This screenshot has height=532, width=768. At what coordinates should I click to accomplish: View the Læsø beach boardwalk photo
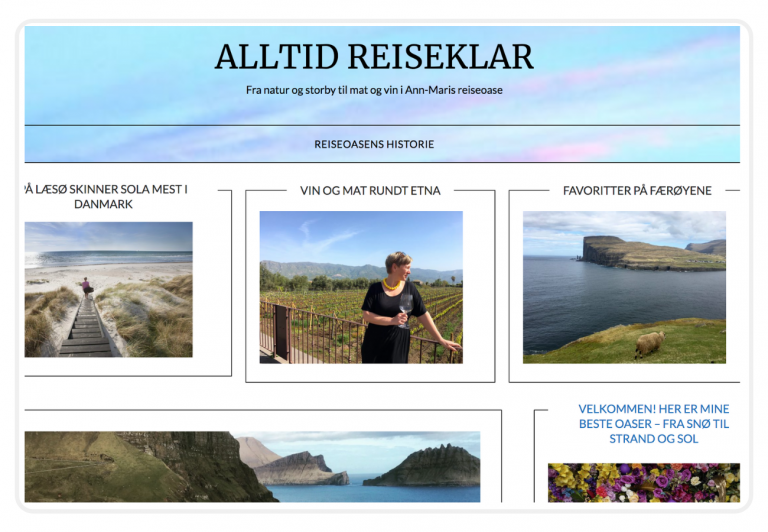[109, 290]
